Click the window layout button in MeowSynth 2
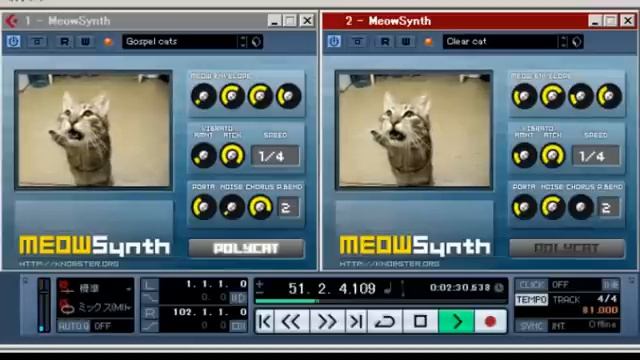 click(x=358, y=41)
